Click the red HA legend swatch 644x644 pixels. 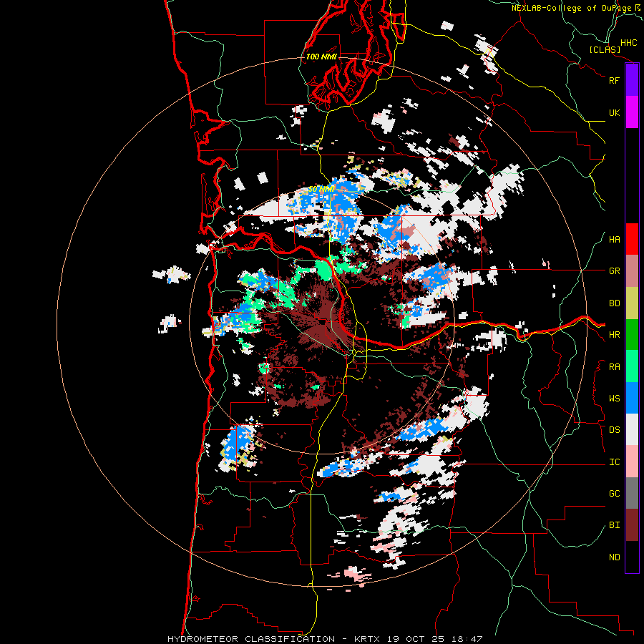coord(632,239)
